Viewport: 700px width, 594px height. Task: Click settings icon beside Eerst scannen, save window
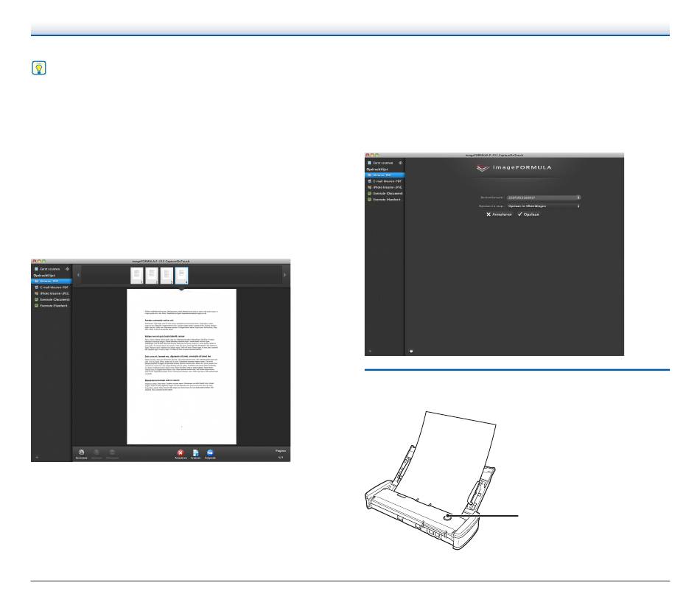click(x=400, y=163)
